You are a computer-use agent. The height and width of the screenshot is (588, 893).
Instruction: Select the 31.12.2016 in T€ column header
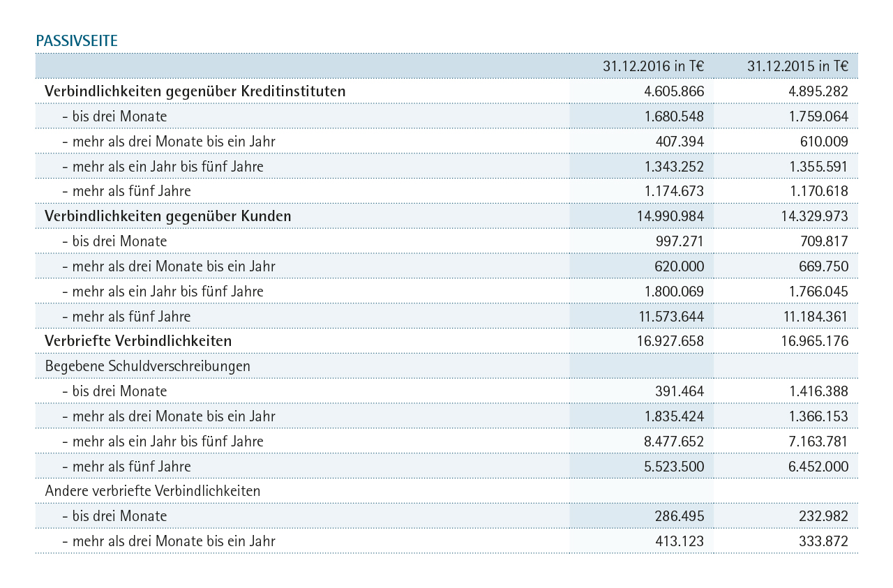tap(654, 66)
